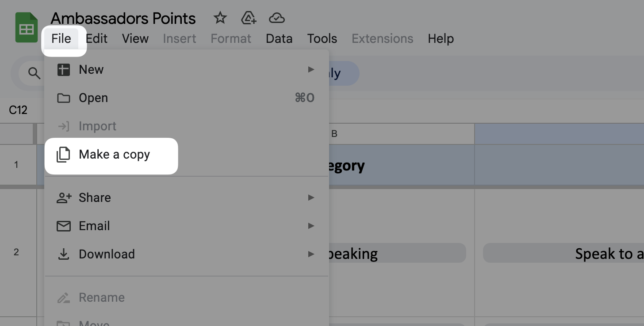Click the search magnifier icon in toolbar
Image resolution: width=644 pixels, height=326 pixels.
click(x=34, y=73)
